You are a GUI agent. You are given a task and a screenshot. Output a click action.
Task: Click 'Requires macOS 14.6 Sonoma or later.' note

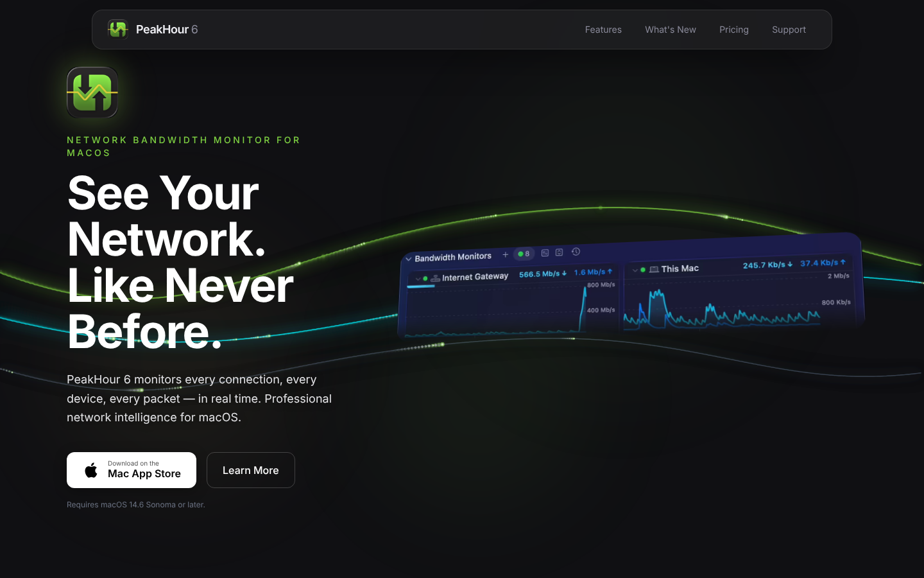pos(136,505)
